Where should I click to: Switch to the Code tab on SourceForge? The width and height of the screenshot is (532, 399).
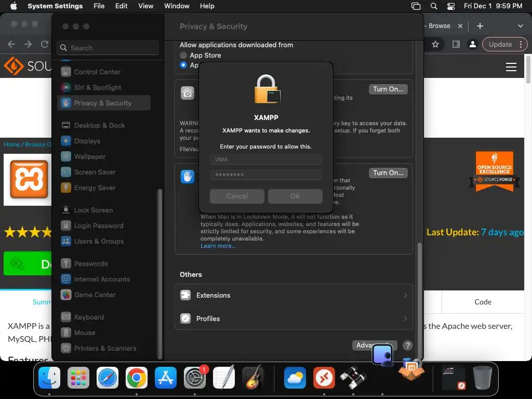(483, 302)
